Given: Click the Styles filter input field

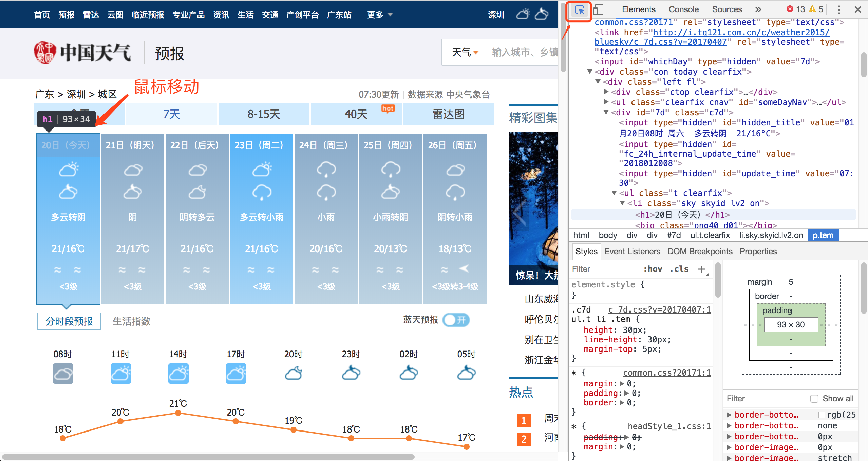Looking at the screenshot, I should click(x=604, y=269).
